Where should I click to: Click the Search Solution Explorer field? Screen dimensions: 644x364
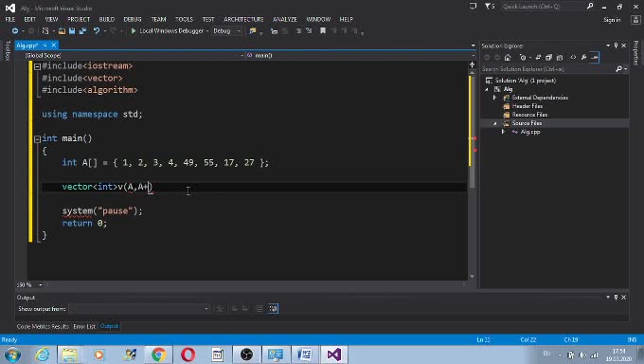[x=548, y=69]
